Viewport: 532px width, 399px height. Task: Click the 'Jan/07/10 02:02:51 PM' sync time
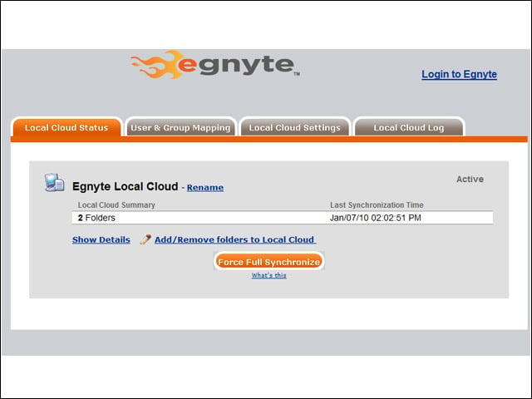375,218
